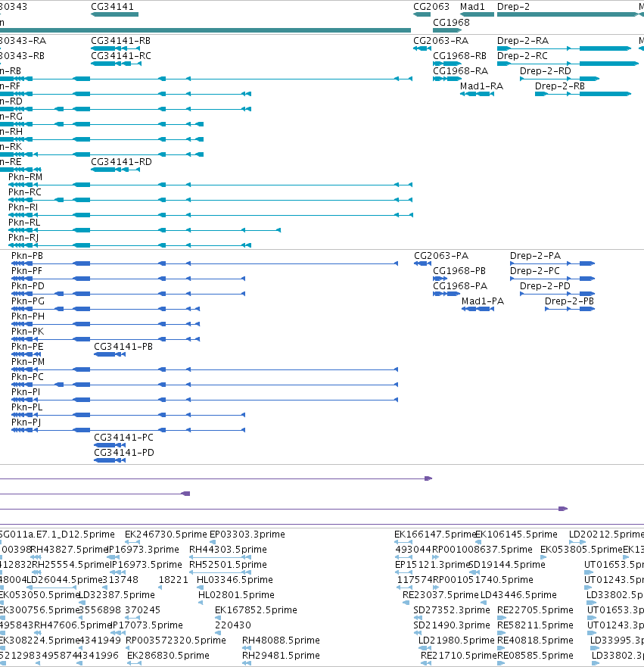Select protein Drep-2-PC
Screen dimensions: 644x667
(x=535, y=271)
